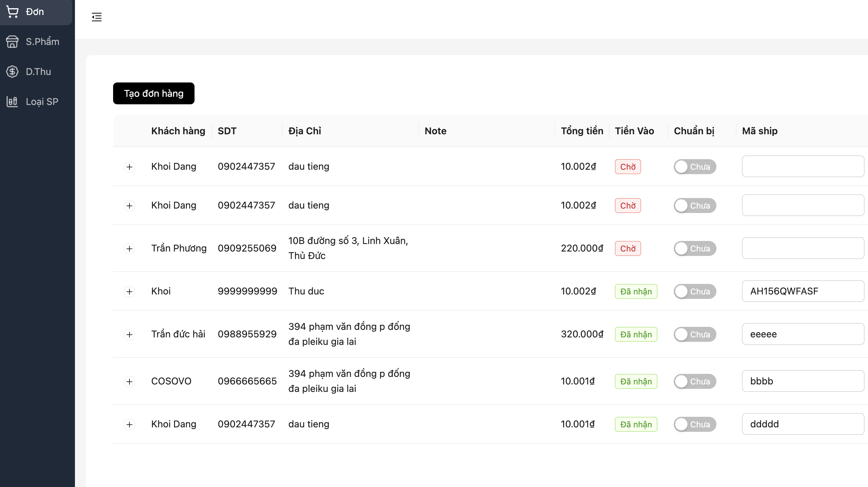
Task: Click ship code field containing AH156QWFASF
Action: click(803, 291)
